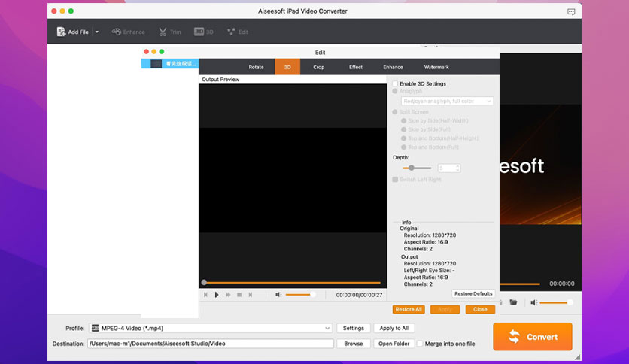Click the preview seek bar handle
This screenshot has width=629, height=364.
click(204, 283)
